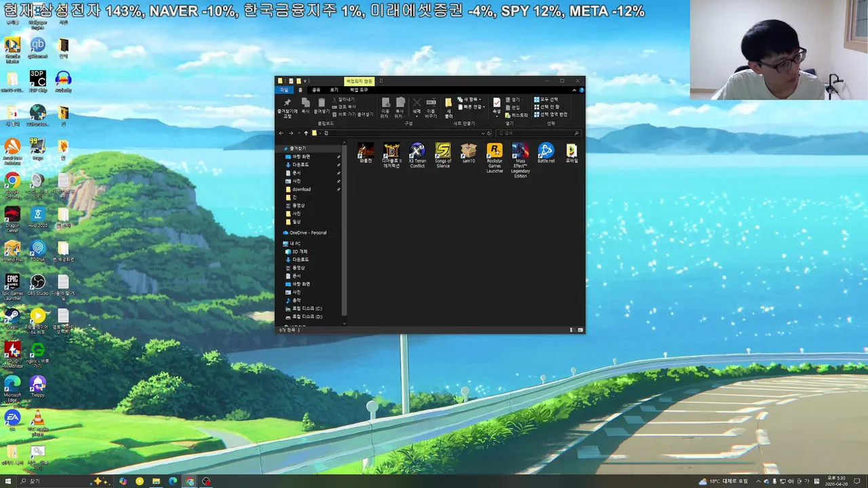
Task: Click navigation pane scrollbar down arrow
Action: coord(344,324)
